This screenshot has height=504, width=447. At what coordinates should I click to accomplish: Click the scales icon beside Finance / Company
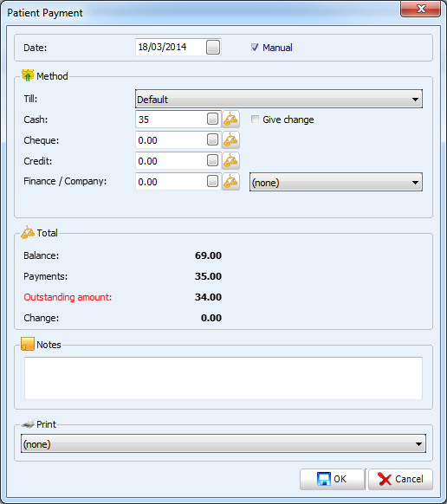pos(230,182)
